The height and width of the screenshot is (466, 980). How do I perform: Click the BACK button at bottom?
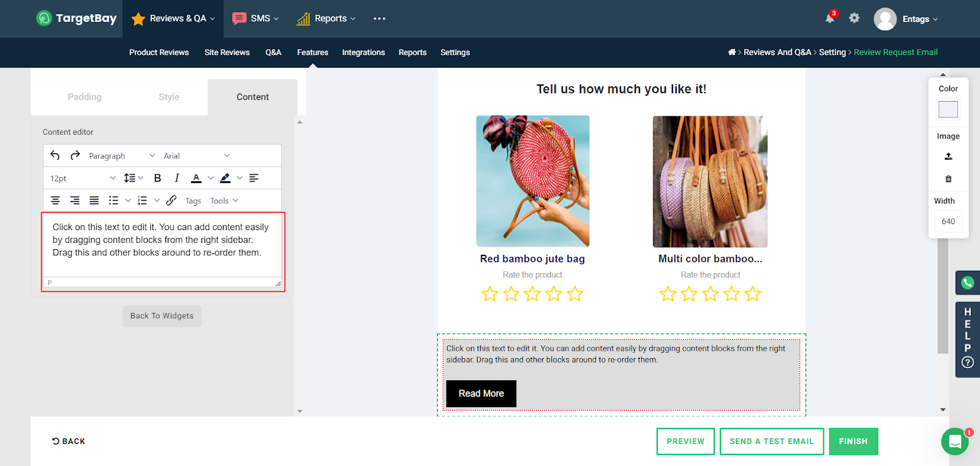point(69,441)
